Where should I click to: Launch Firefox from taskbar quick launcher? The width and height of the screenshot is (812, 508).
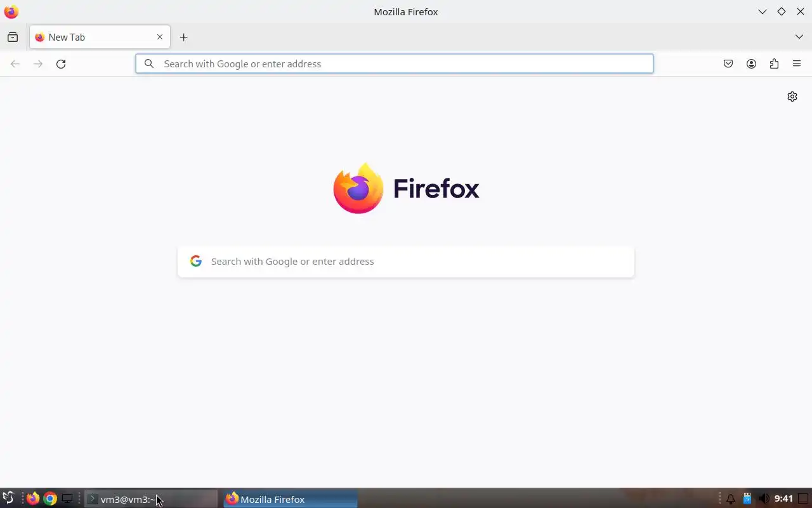(x=33, y=498)
